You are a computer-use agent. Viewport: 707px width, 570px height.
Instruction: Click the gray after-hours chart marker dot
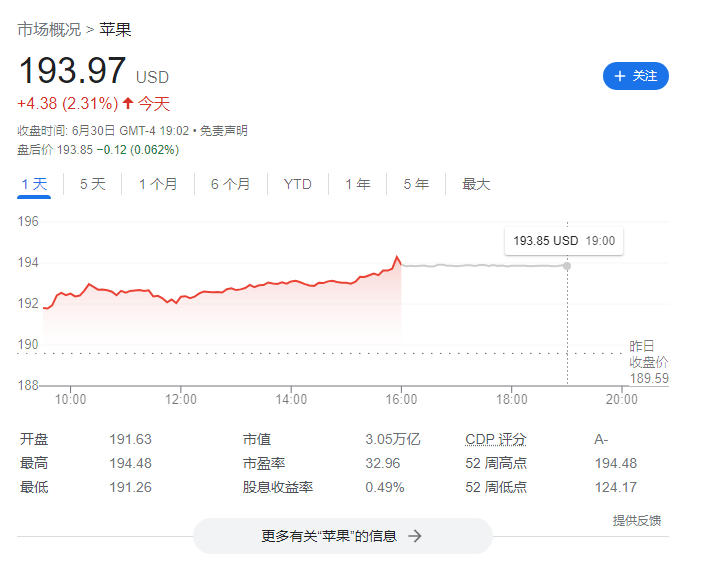pos(567,266)
